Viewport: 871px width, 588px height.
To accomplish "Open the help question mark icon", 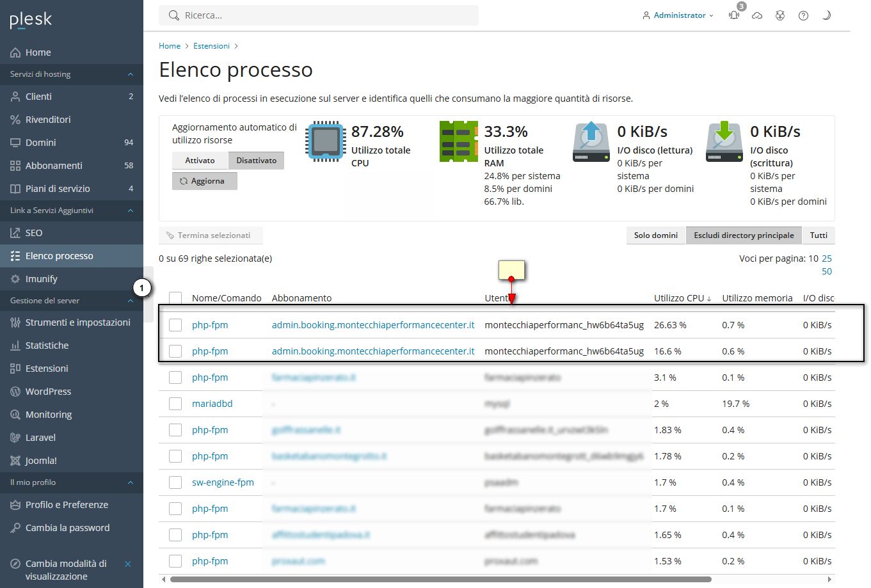I will click(x=803, y=15).
